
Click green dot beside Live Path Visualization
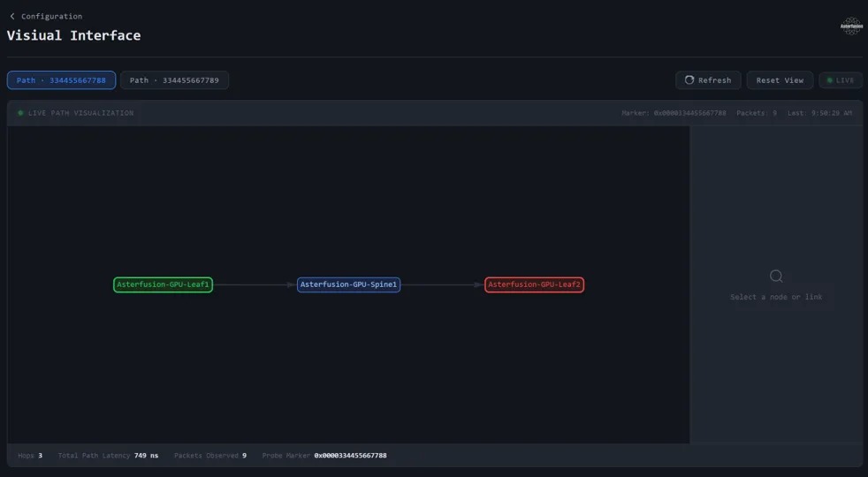click(20, 113)
